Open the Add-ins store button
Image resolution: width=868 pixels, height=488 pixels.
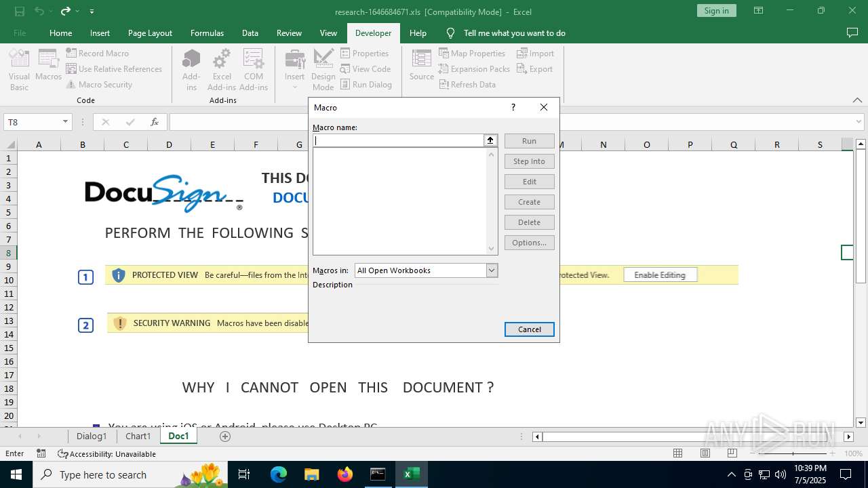(191, 69)
